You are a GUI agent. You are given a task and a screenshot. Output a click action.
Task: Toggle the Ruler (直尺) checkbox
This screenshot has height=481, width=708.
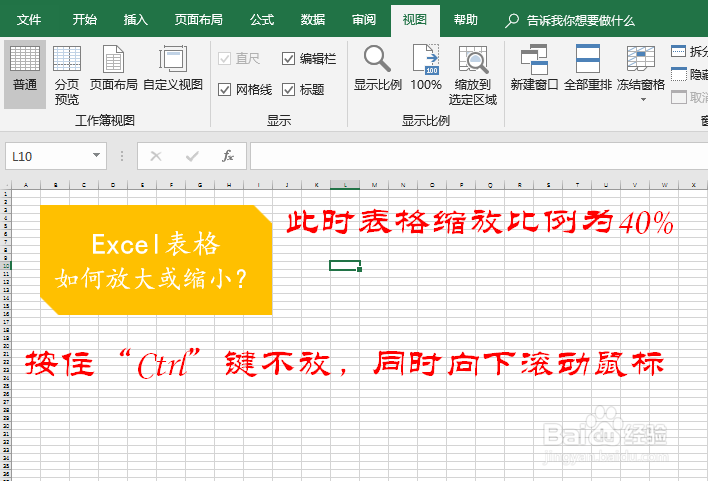pyautogui.click(x=224, y=59)
